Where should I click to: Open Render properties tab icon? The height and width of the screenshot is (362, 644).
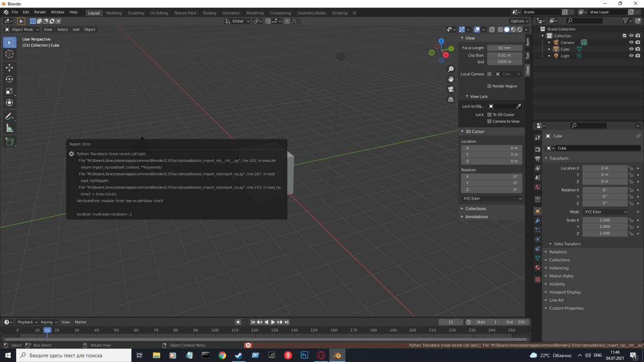tap(538, 149)
